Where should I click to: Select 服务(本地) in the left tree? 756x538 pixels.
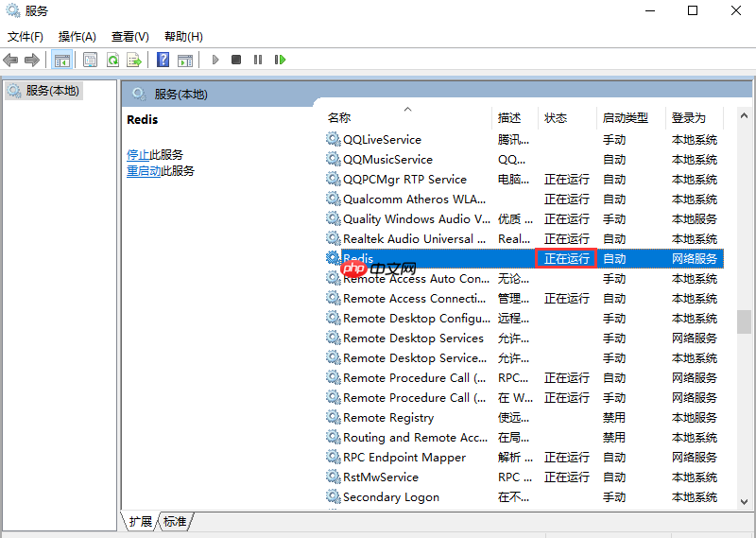[43, 91]
